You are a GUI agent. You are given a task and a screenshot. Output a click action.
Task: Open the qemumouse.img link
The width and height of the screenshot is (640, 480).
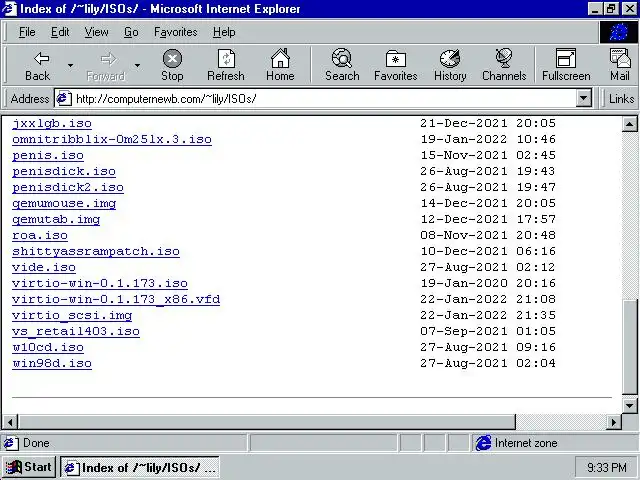pyautogui.click(x=64, y=203)
